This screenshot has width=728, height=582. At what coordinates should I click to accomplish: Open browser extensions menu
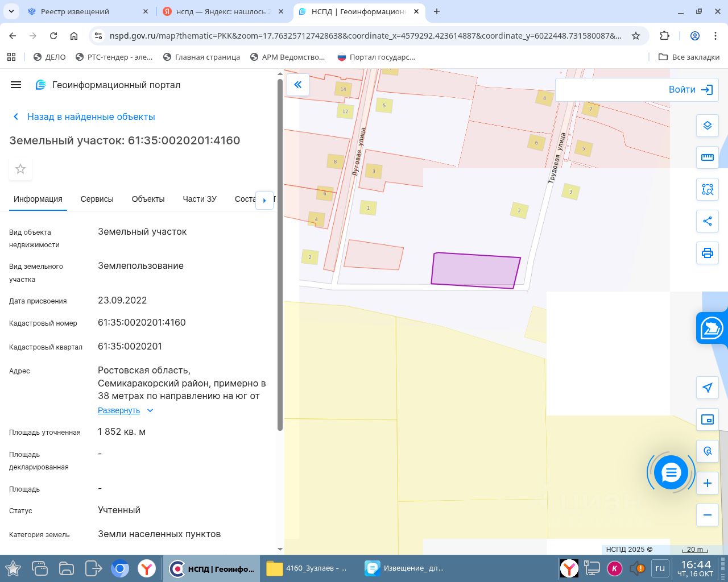[x=664, y=36]
